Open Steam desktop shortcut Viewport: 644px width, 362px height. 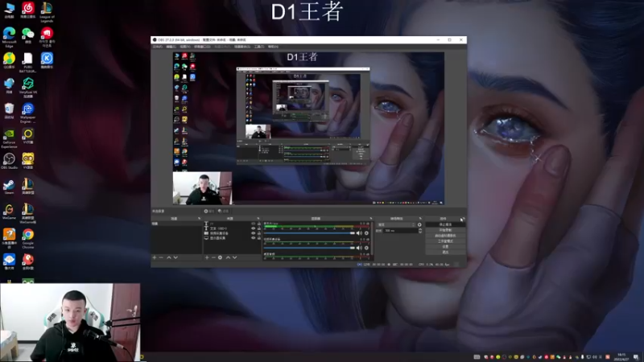coord(9,187)
